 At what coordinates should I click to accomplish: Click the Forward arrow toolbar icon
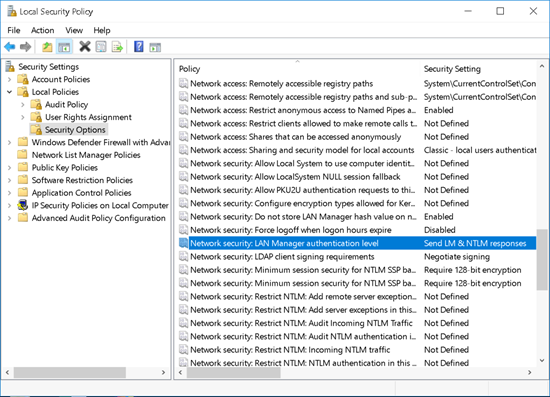point(25,47)
